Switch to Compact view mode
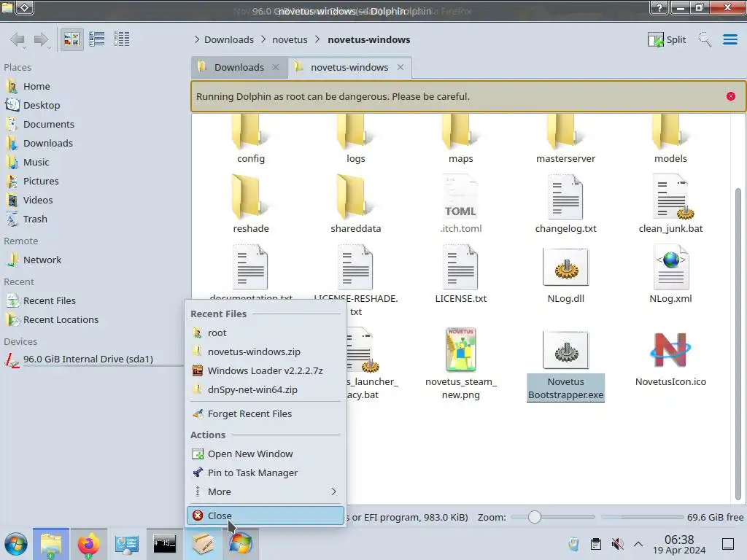This screenshot has width=747, height=560. pos(97,39)
